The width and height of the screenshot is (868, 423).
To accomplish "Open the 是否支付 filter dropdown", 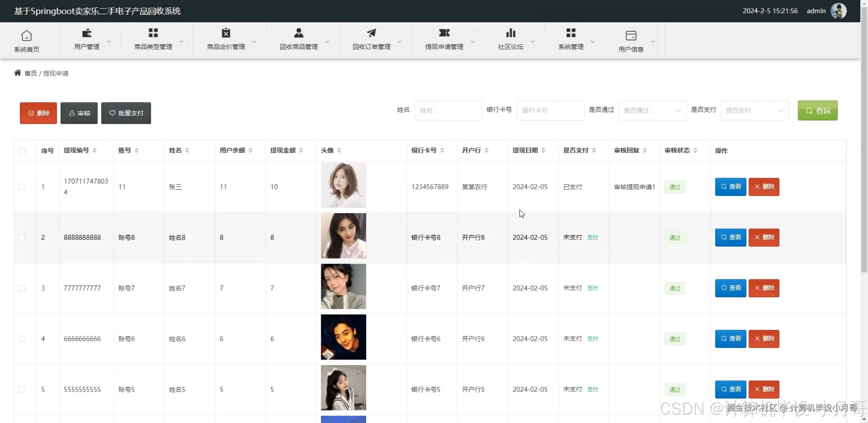I will point(755,111).
